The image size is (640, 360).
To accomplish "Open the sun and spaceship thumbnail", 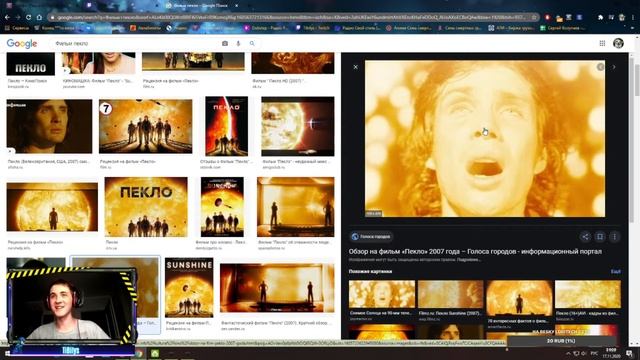I will (298, 126).
